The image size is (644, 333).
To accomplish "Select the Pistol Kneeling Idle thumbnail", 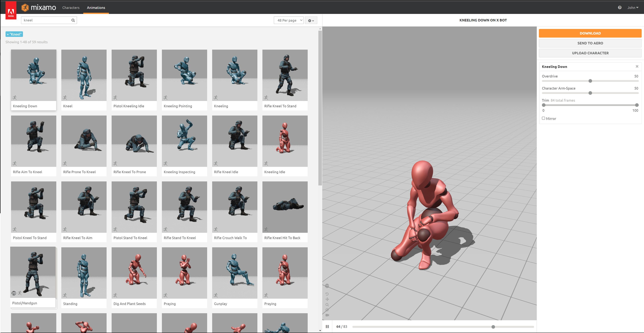I will (x=134, y=75).
